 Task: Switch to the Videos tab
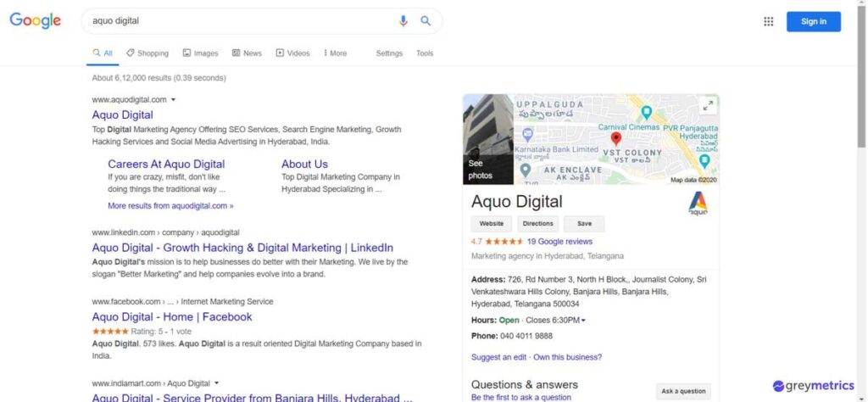pyautogui.click(x=292, y=53)
